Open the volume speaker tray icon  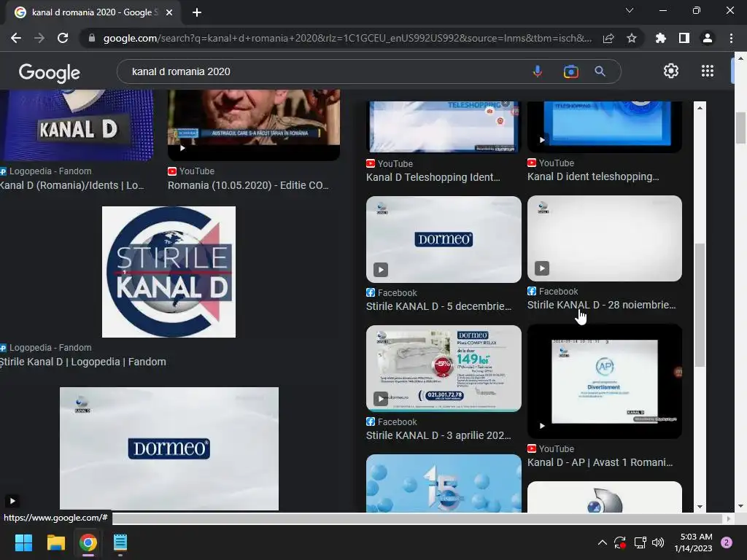(x=658, y=542)
